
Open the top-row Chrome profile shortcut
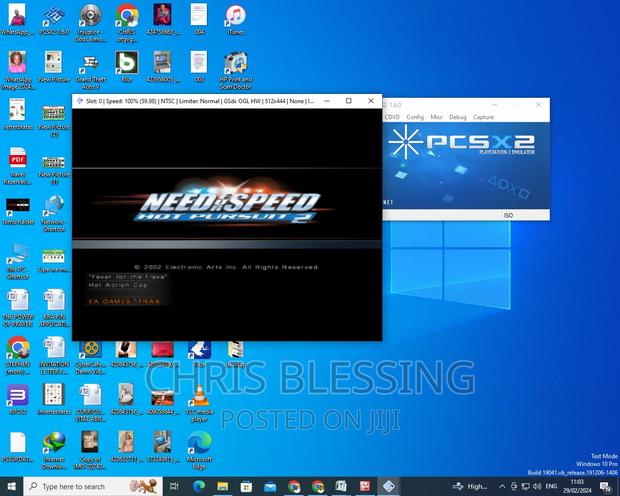pyautogui.click(x=127, y=23)
